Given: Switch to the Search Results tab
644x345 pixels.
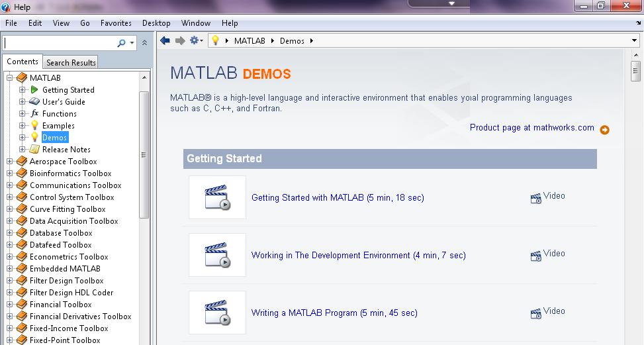Looking at the screenshot, I should 71,62.
